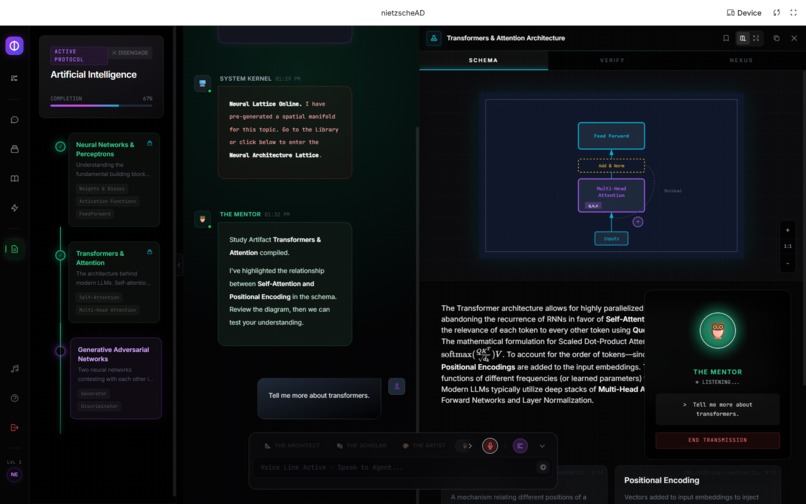This screenshot has width=806, height=504.
Task: Switch to fullscreen layout icon in artifact header
Action: (x=756, y=38)
